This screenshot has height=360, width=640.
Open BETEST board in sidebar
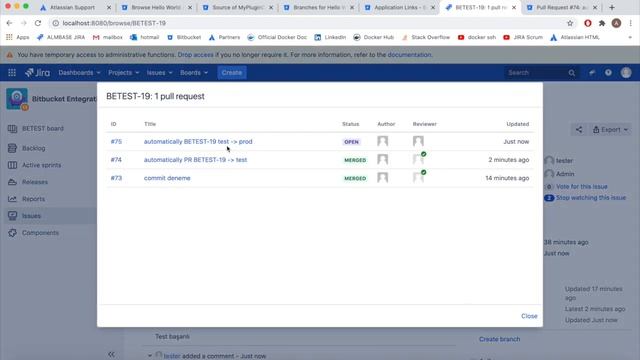[x=42, y=128]
